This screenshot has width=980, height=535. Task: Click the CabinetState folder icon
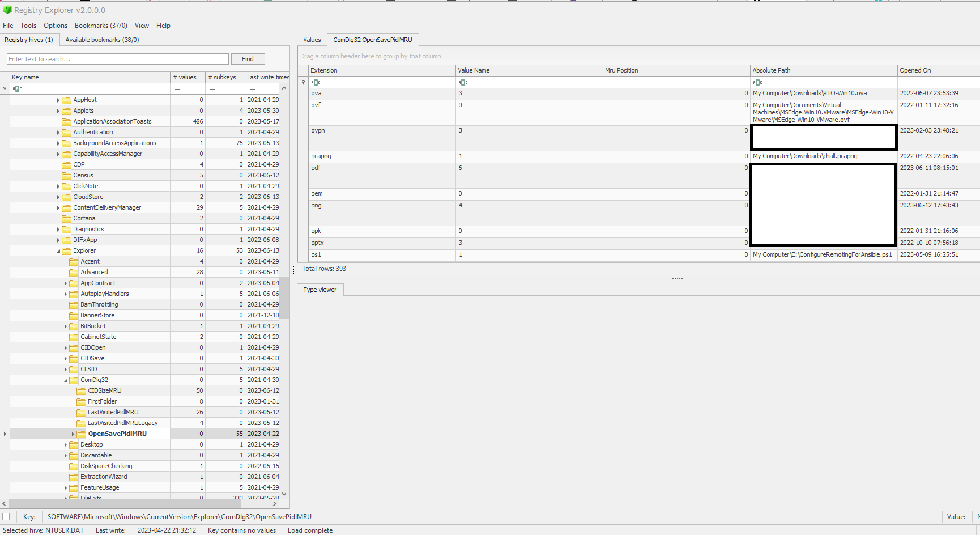74,337
